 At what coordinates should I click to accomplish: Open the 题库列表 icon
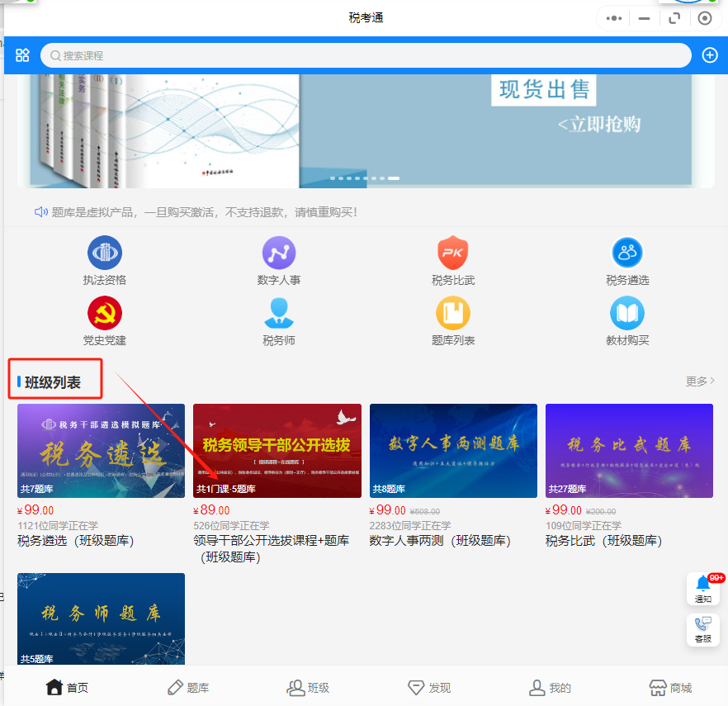(x=453, y=313)
